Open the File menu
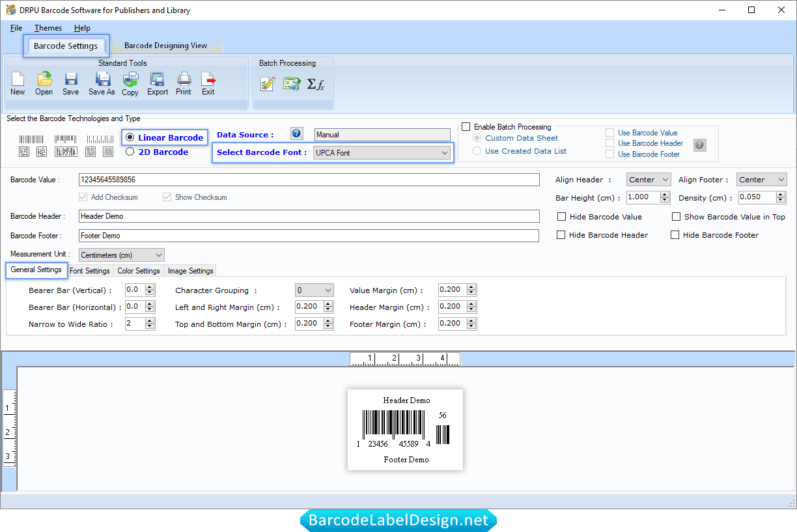 pos(16,28)
